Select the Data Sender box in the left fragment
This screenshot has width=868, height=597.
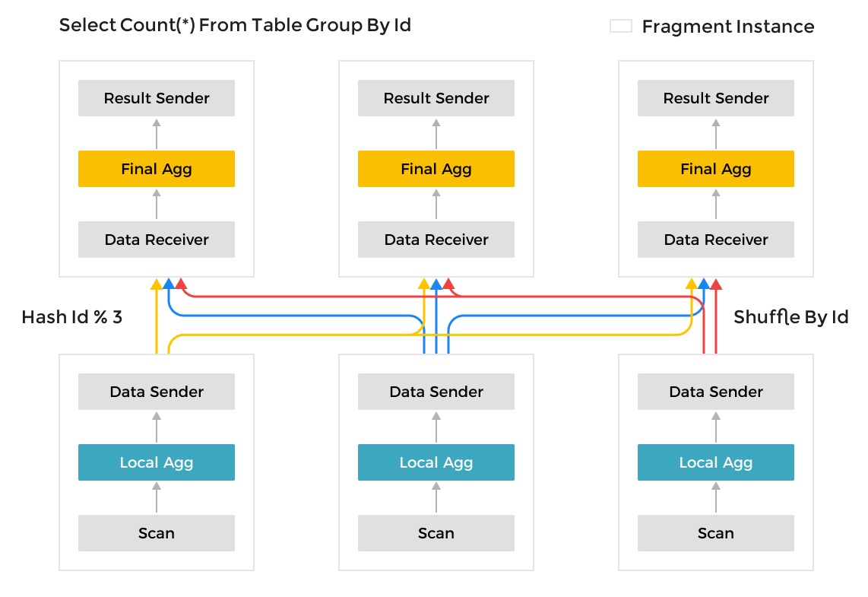[x=157, y=392]
